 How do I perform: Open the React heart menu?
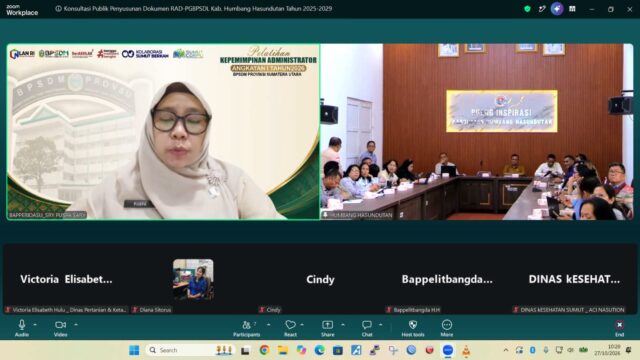coord(290,328)
